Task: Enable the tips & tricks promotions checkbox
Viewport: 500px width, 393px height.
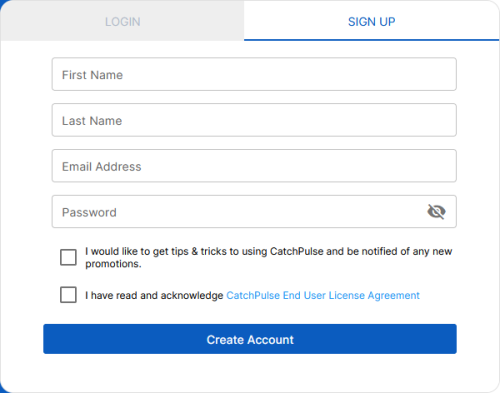Action: (68, 257)
